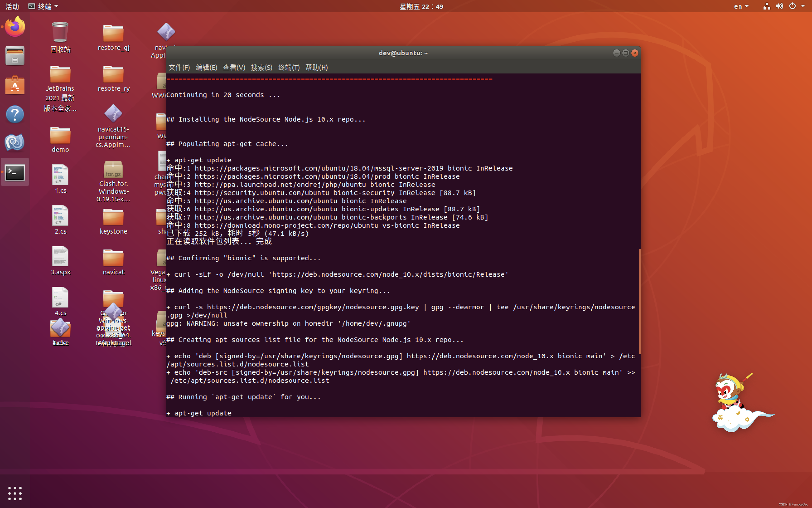Open Firefox from the dock
Screen dimensions: 812x508
click(15, 27)
